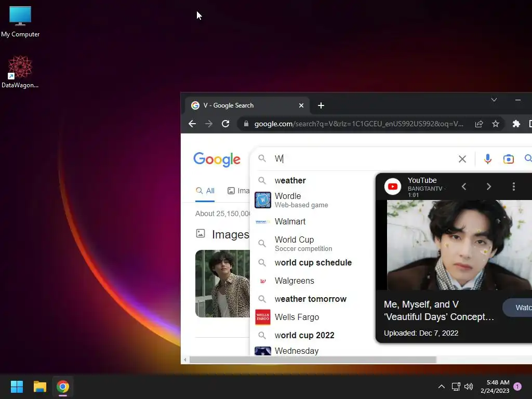Viewport: 532px width, 399px height.
Task: Open video card three-dot menu
Action: tap(514, 187)
